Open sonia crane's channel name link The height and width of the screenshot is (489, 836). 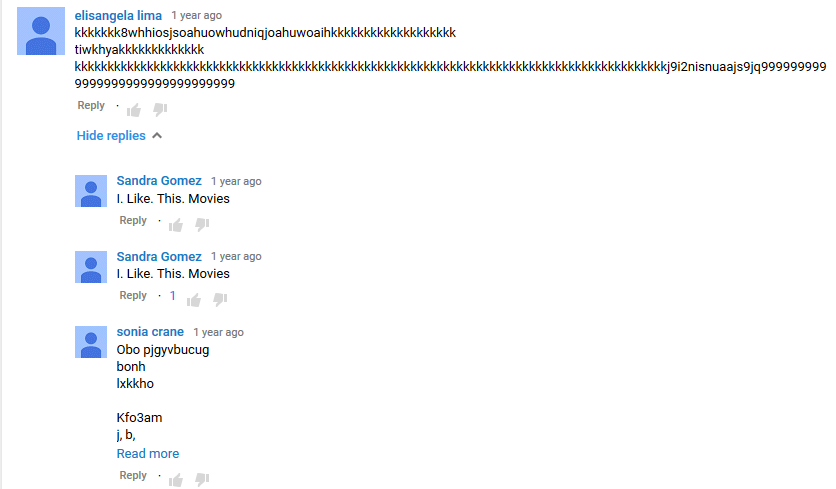[150, 332]
